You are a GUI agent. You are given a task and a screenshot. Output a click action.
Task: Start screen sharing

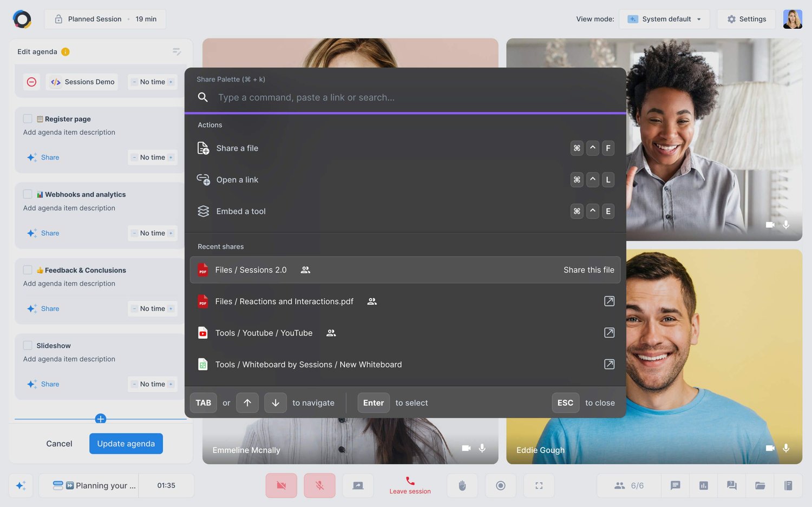tap(358, 485)
